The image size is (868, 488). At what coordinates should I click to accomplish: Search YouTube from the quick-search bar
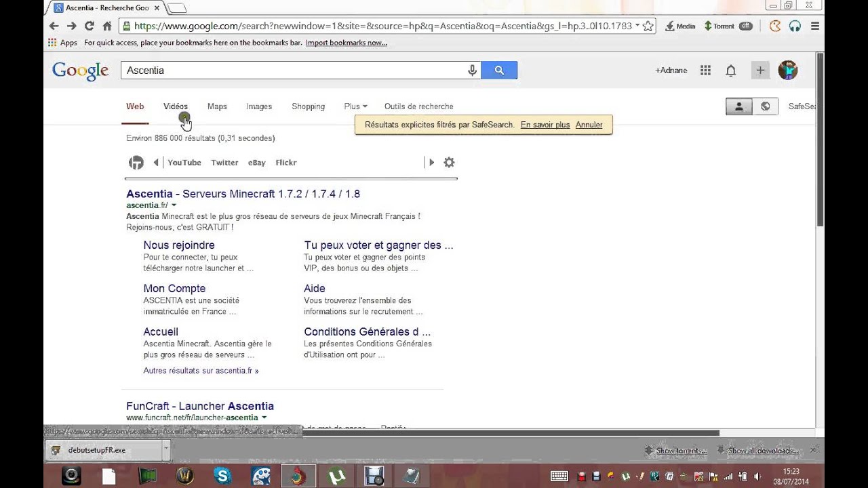[x=184, y=163]
